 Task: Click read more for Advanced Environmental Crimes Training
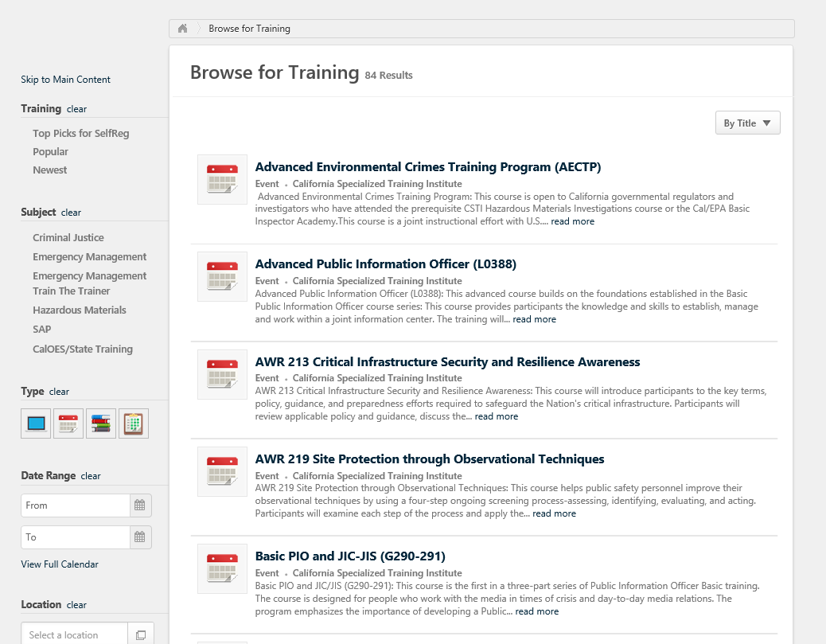(571, 221)
